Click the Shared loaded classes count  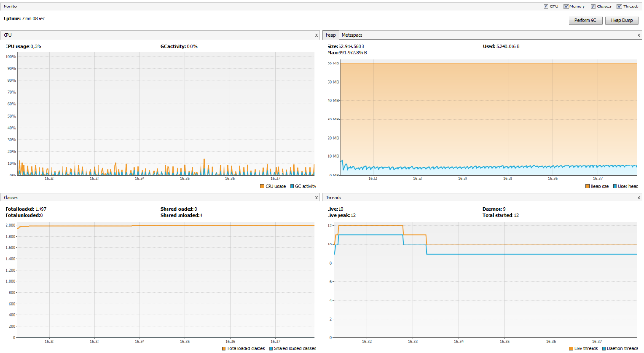pyautogui.click(x=179, y=209)
